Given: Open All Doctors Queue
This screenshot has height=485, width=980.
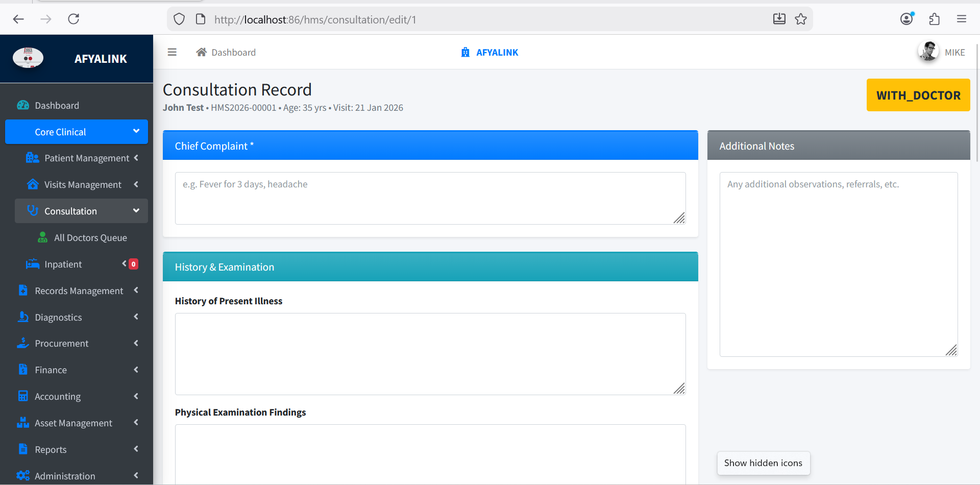Looking at the screenshot, I should [90, 237].
